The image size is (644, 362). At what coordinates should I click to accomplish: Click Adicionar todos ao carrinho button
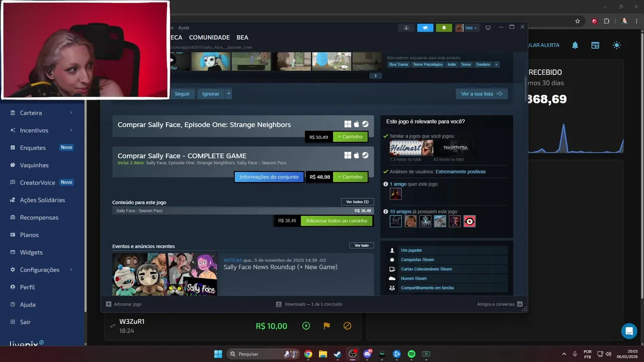(x=337, y=221)
